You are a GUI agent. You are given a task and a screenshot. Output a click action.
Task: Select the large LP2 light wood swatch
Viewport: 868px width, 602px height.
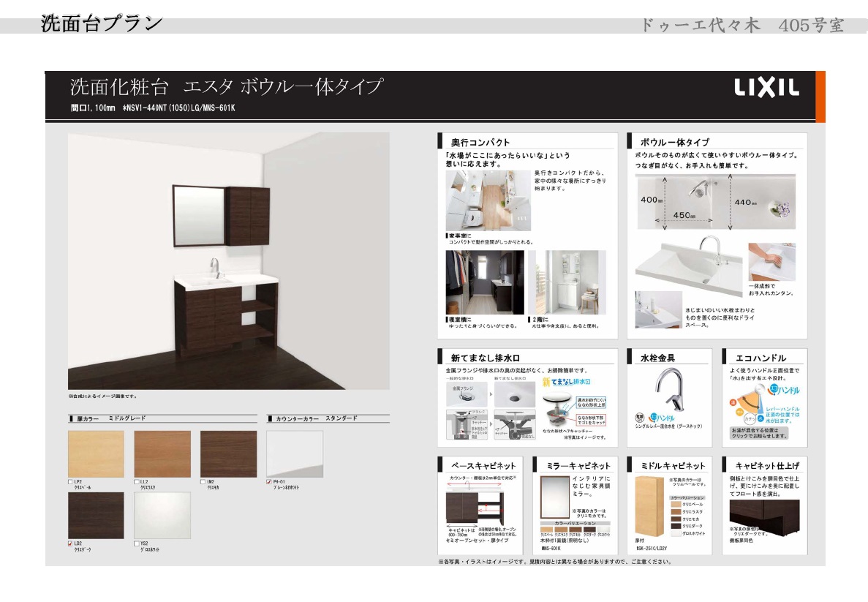(x=96, y=454)
